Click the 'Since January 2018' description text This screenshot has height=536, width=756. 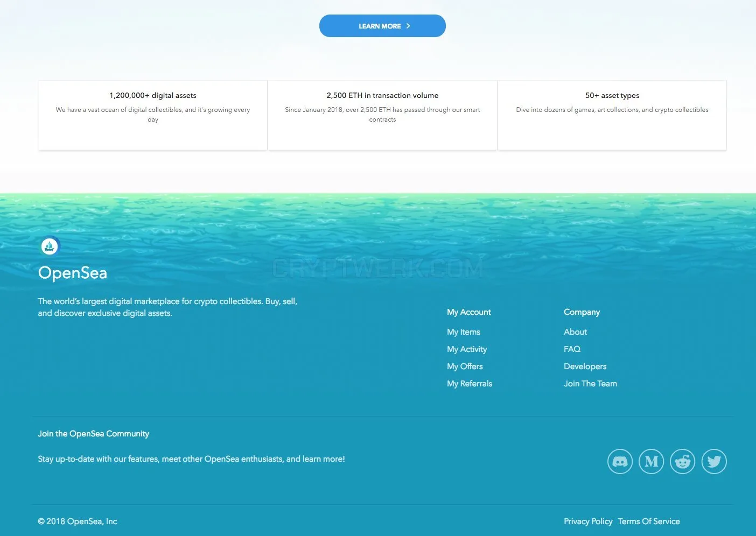pos(382,115)
